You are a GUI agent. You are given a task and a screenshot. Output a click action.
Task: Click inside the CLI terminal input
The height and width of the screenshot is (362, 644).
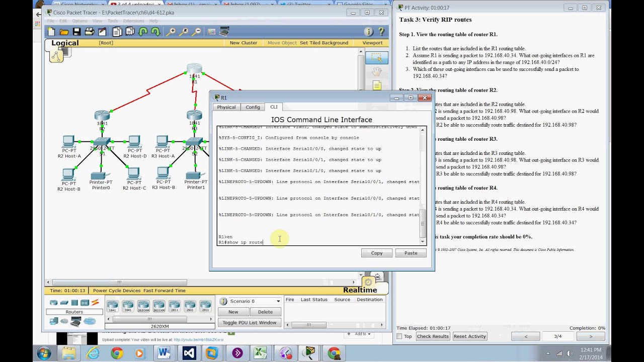318,186
